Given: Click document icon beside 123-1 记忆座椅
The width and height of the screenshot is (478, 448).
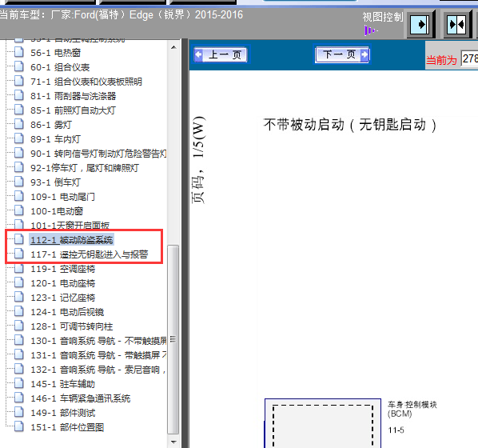Looking at the screenshot, I should coord(19,297).
